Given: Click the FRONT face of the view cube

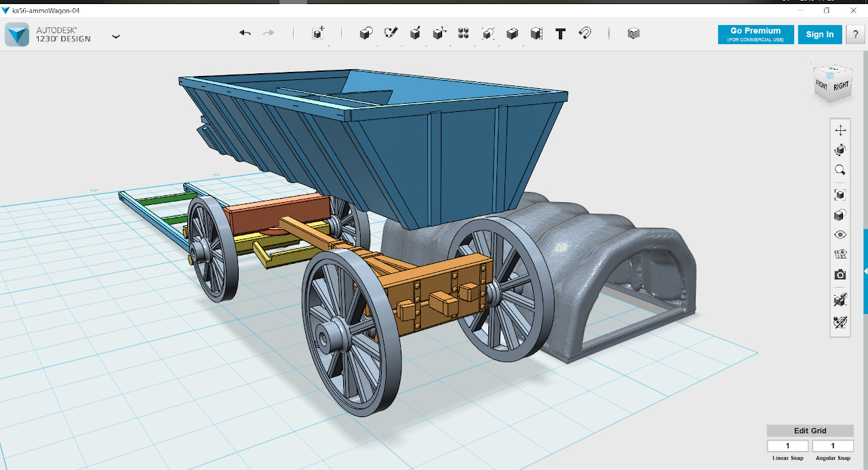Looking at the screenshot, I should (x=822, y=85).
